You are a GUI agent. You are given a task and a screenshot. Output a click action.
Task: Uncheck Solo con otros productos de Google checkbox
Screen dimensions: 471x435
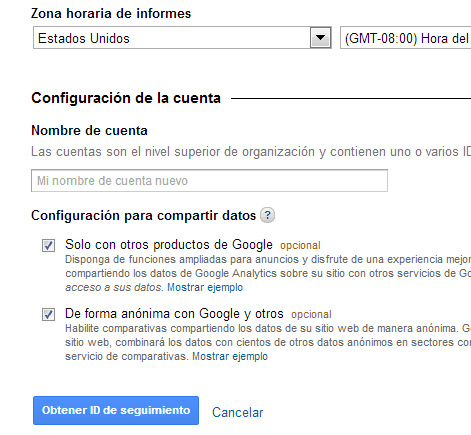[x=49, y=246]
